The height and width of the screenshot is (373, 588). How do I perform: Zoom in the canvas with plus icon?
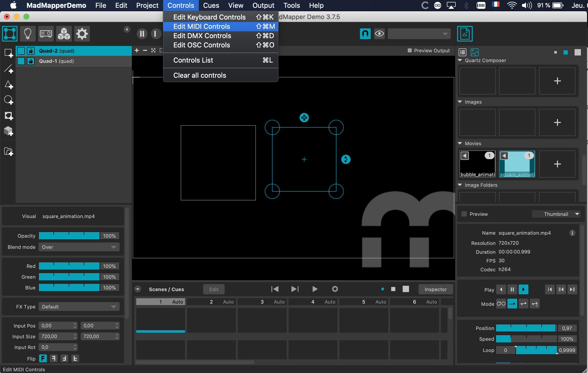point(137,50)
